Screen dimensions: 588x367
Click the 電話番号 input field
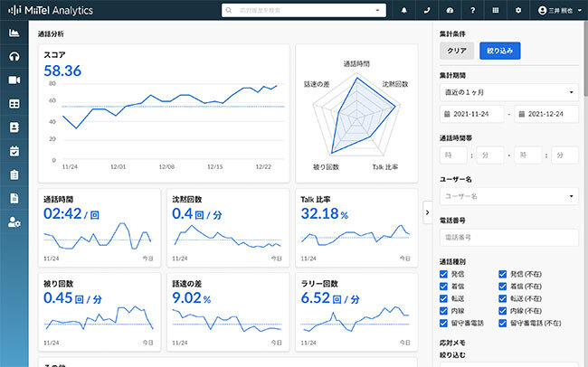coord(508,237)
